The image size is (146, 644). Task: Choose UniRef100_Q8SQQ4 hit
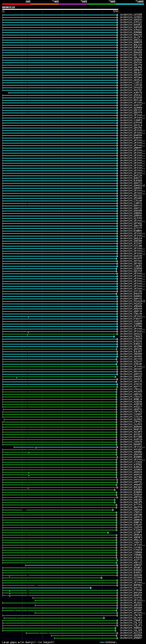tap(131, 608)
